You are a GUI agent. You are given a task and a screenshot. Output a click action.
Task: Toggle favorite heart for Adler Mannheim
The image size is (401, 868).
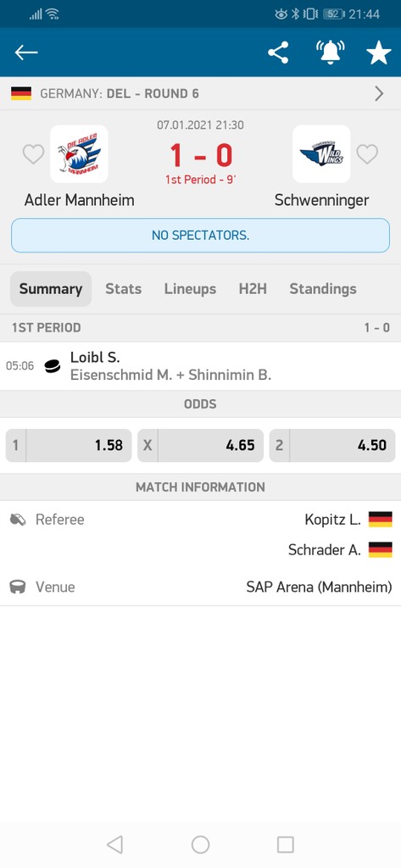click(33, 154)
